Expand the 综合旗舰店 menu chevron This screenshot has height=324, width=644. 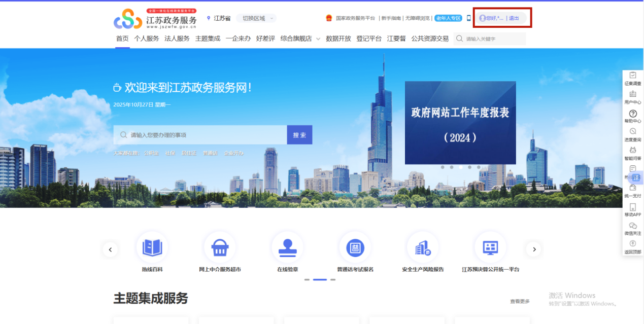(x=318, y=39)
